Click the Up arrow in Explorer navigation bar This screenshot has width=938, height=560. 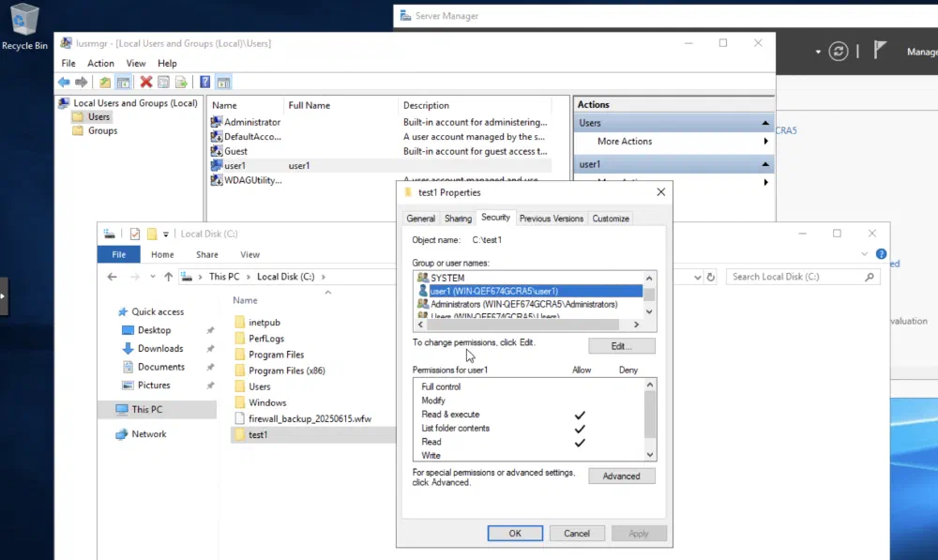click(169, 277)
